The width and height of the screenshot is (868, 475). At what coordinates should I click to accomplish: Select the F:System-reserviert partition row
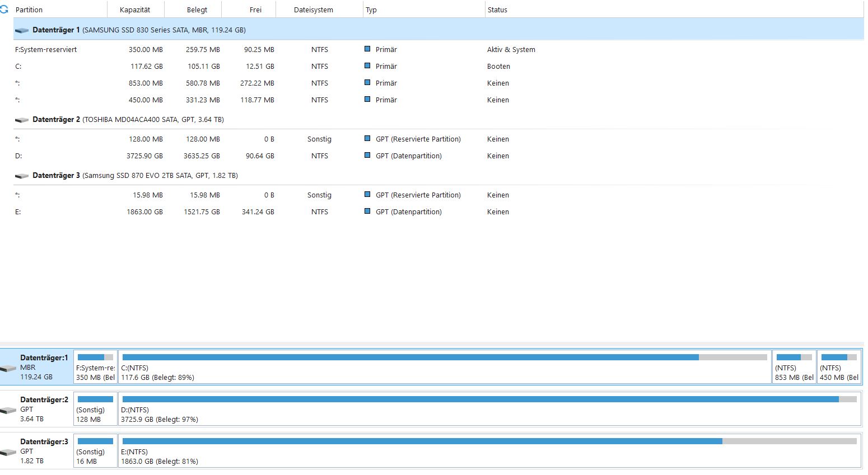pyautogui.click(x=438, y=49)
